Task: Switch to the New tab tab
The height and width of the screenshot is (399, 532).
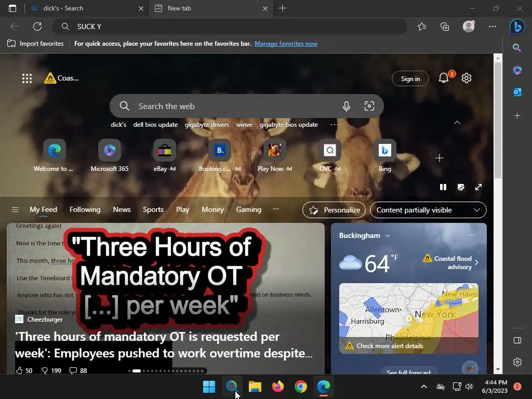Action: pyautogui.click(x=210, y=8)
